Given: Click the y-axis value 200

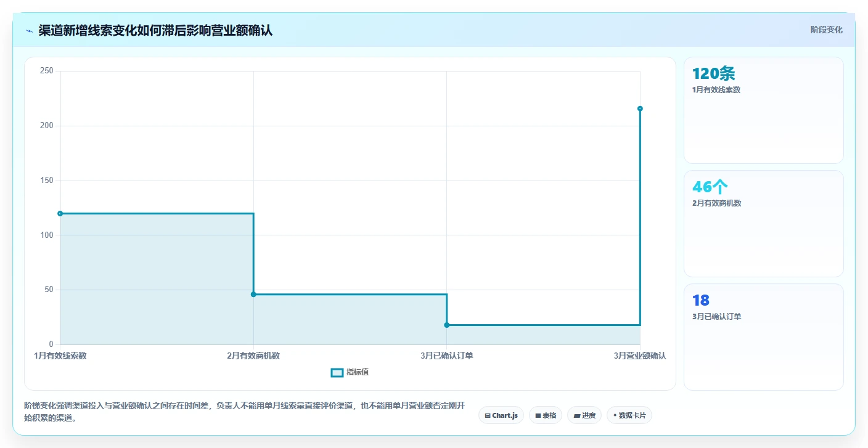Looking at the screenshot, I should pyautogui.click(x=47, y=126).
